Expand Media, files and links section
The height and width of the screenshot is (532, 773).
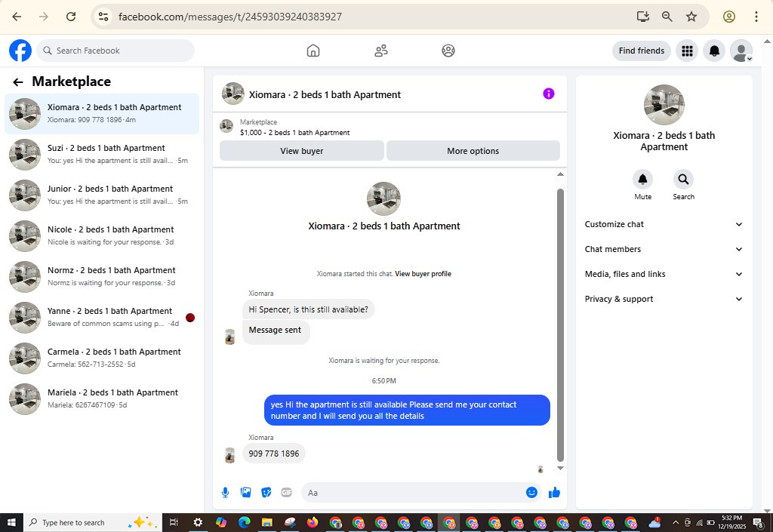pyautogui.click(x=664, y=274)
